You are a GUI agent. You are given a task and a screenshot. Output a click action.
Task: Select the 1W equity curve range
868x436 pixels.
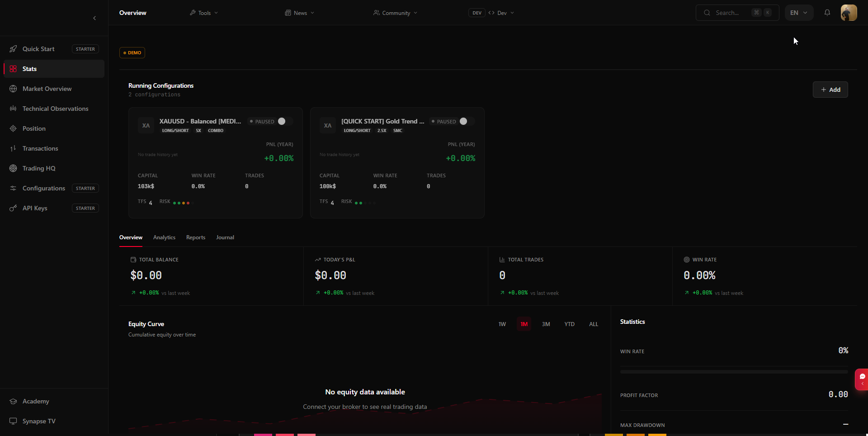502,324
